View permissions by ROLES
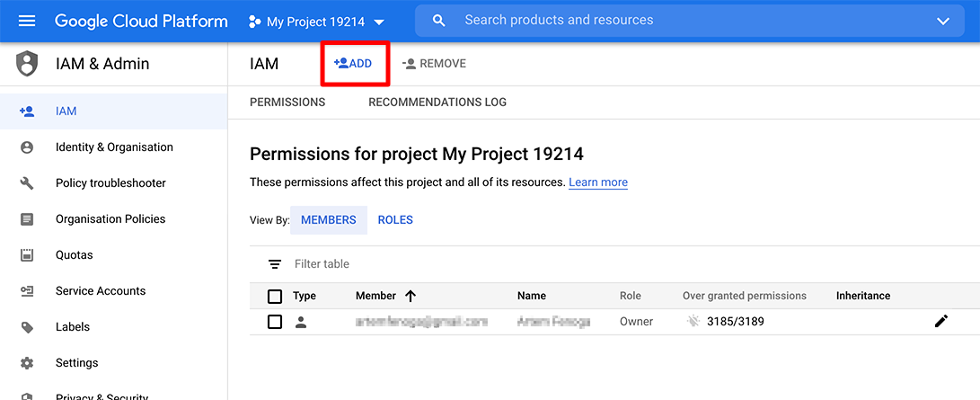Image resolution: width=980 pixels, height=400 pixels. click(395, 220)
